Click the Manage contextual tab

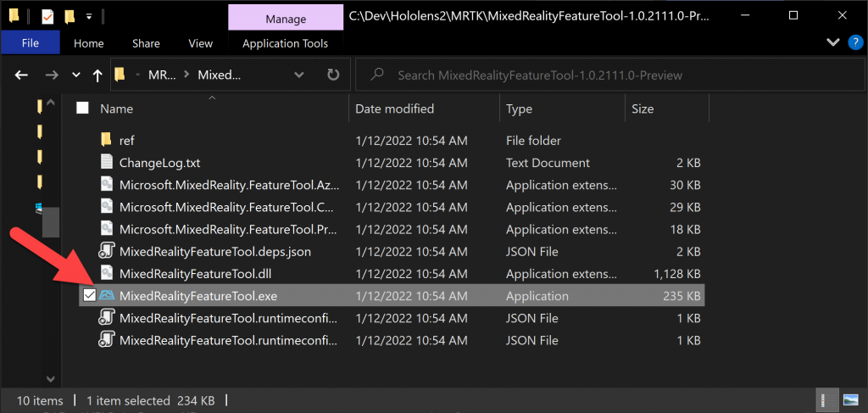[x=286, y=19]
